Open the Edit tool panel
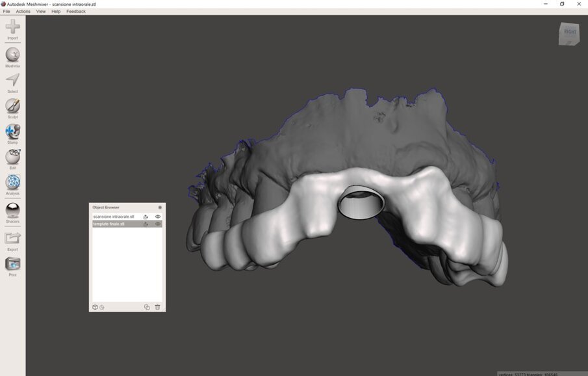 (12, 157)
